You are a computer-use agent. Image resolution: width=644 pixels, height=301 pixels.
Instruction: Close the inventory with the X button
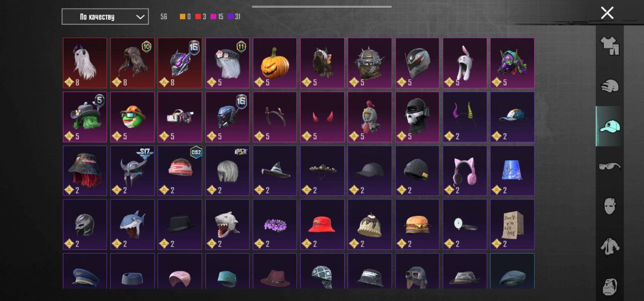pos(607,13)
